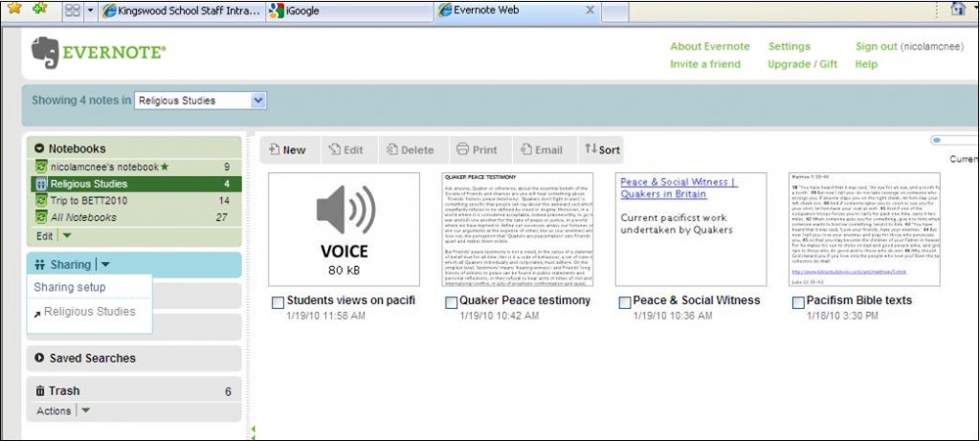
Task: Click the Email toolbar button
Action: tap(542, 150)
